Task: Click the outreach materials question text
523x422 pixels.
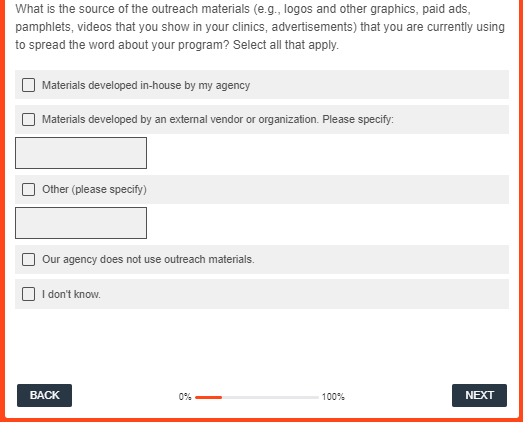Action: [x=260, y=27]
